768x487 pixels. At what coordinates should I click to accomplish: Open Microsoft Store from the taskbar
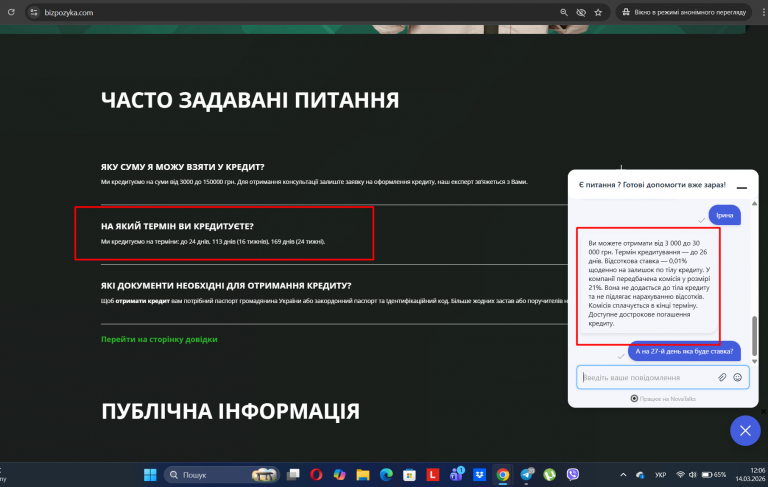coord(409,475)
